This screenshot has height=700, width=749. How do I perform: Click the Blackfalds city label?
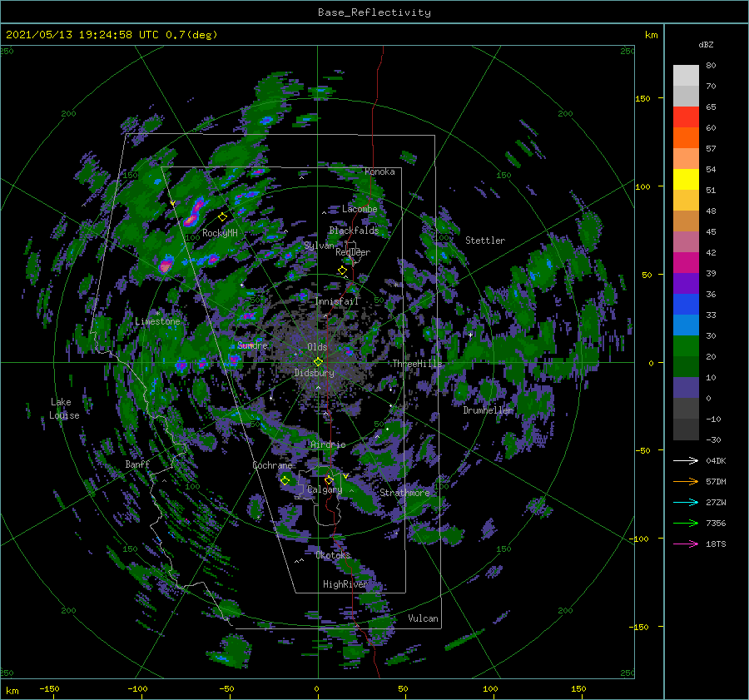point(354,231)
